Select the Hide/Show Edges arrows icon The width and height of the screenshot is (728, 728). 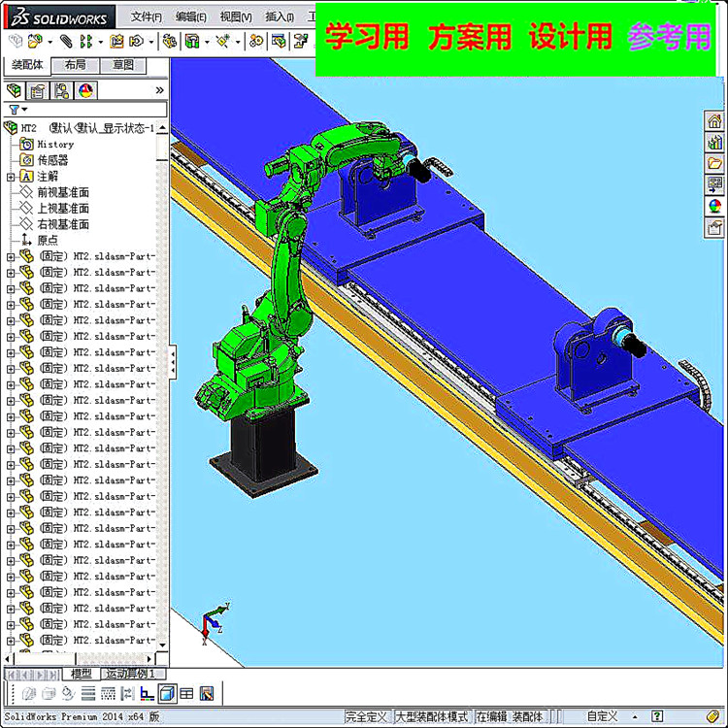point(127,694)
